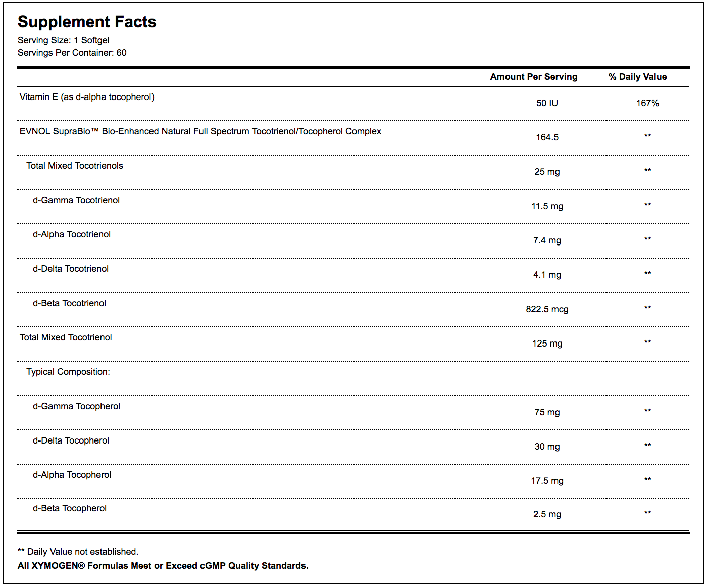Click the 17.5 mg amount
The image size is (708, 588).
pos(547,481)
